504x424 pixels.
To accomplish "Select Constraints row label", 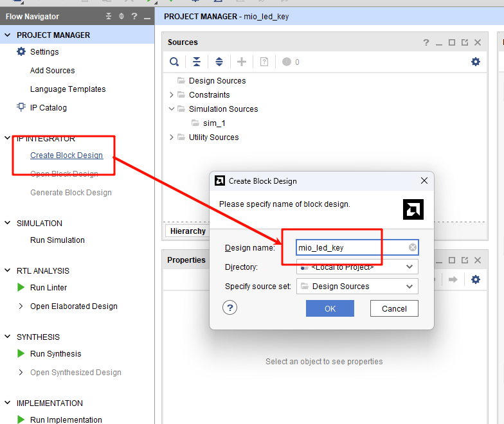I will click(210, 95).
